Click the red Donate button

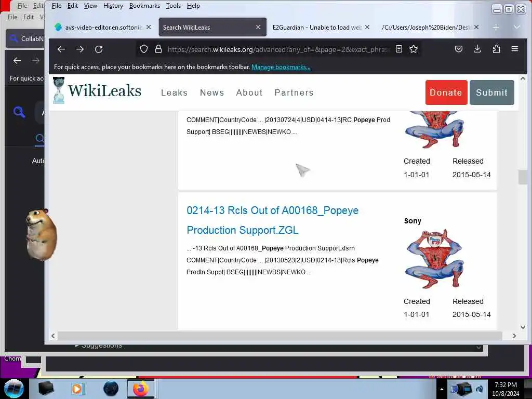point(446,92)
